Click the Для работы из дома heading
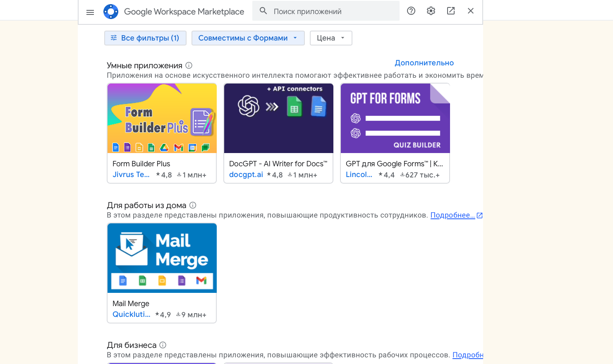The width and height of the screenshot is (613, 364). pyautogui.click(x=146, y=205)
